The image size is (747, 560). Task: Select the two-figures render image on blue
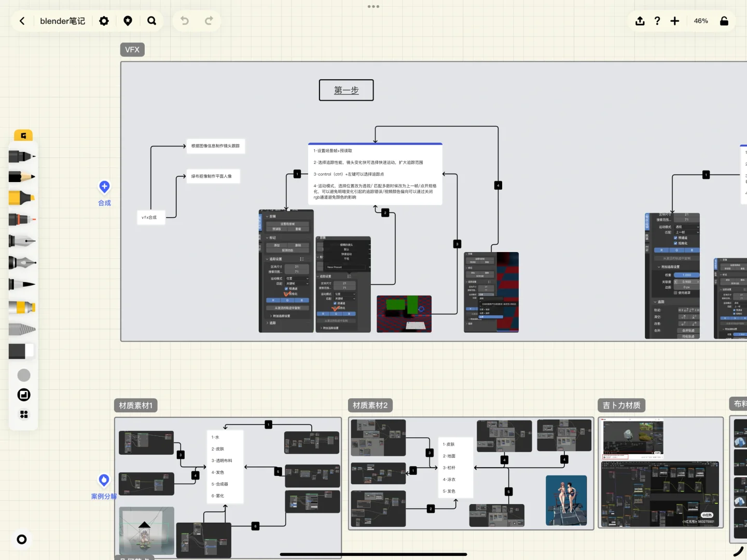566,500
